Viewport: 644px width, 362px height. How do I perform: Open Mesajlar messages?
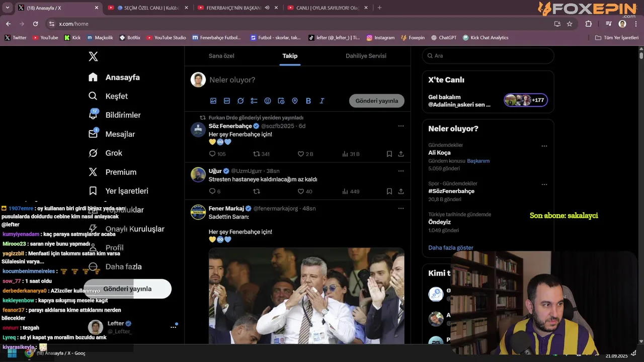coord(112,134)
